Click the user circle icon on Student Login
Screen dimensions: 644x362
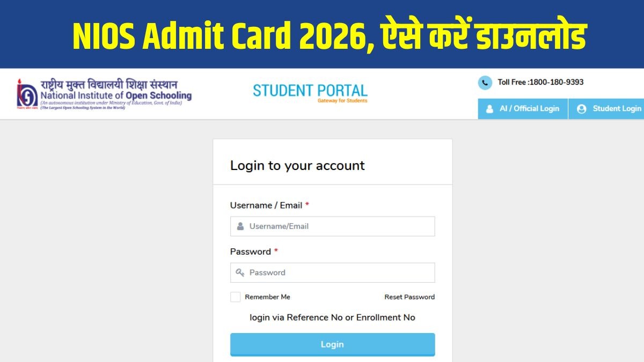(x=581, y=109)
